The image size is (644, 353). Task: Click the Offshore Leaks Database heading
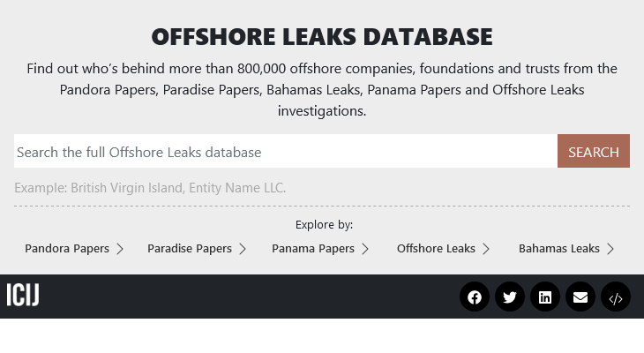322,36
